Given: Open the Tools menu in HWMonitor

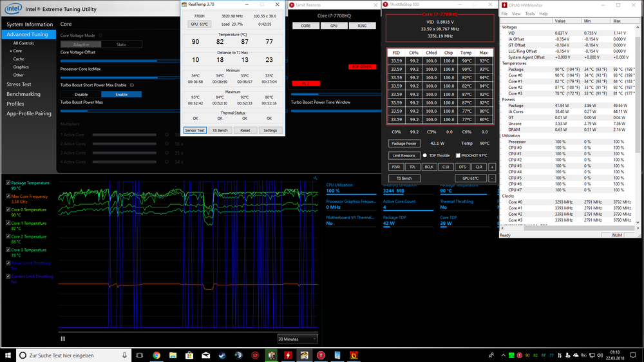Looking at the screenshot, I should coord(530,14).
